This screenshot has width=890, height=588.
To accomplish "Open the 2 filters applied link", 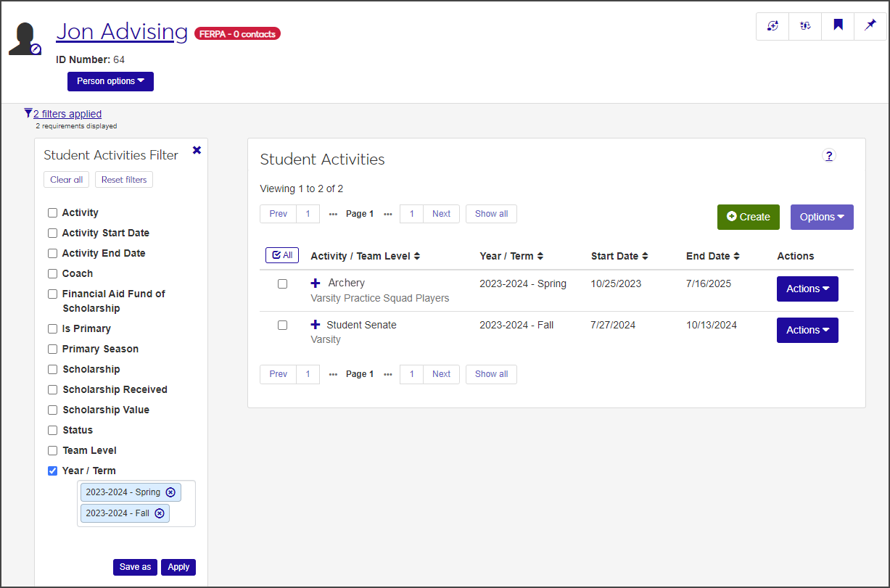I will (67, 114).
